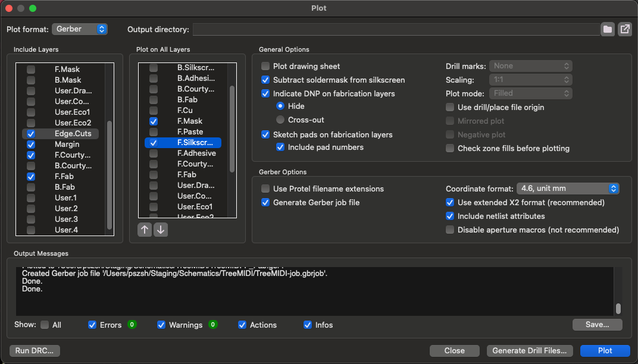Click the blue Plot button
This screenshot has width=638, height=364.
(x=605, y=351)
